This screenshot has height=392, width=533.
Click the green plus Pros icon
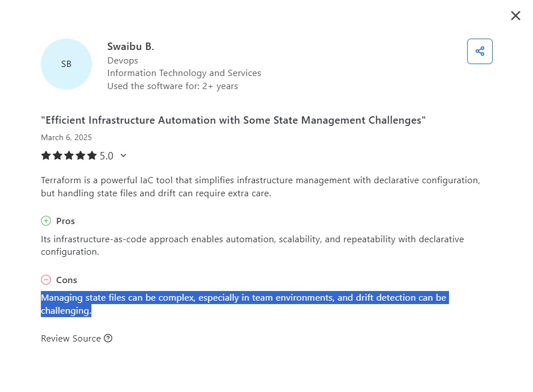click(x=46, y=221)
